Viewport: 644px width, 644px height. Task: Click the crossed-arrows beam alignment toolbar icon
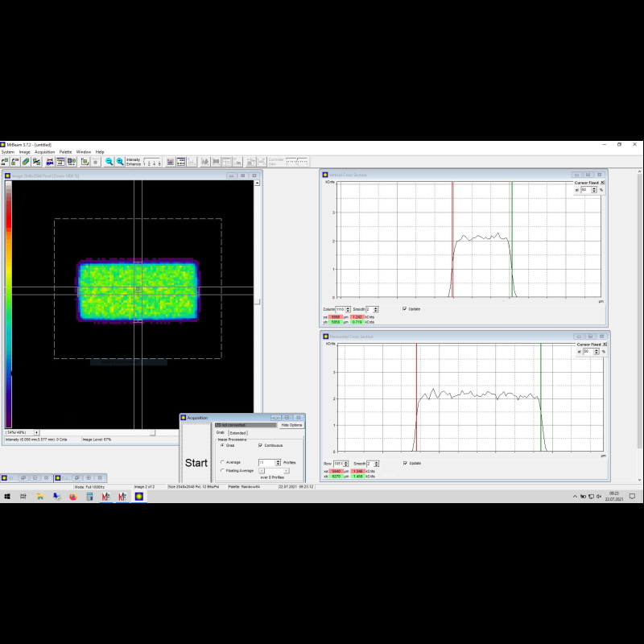click(48, 161)
